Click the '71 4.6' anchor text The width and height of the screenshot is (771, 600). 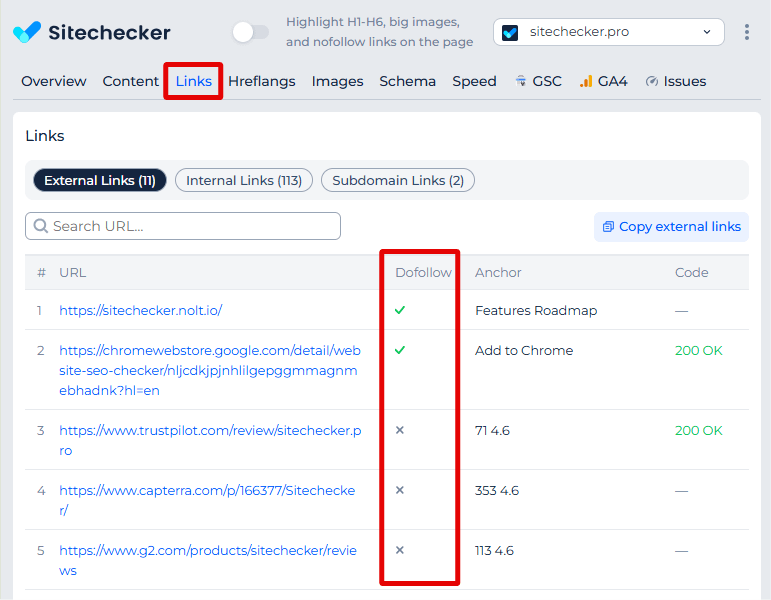(x=492, y=430)
